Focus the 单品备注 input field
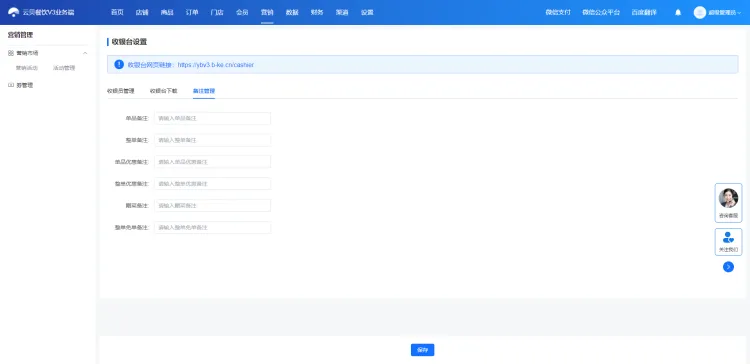 (x=212, y=118)
